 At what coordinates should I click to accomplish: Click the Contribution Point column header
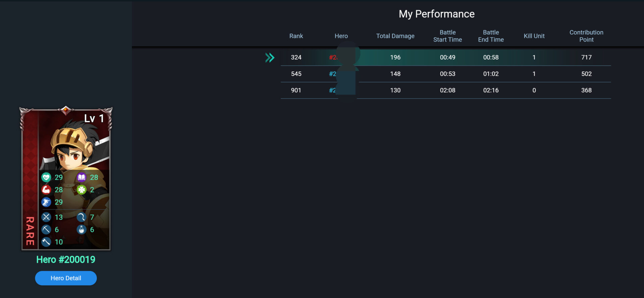pyautogui.click(x=586, y=36)
